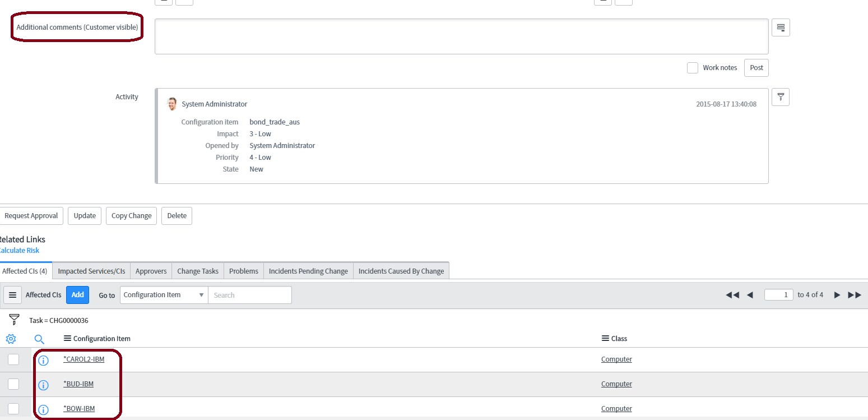Image resolution: width=868 pixels, height=420 pixels.
Task: Go to the next page of results
Action: (837, 295)
